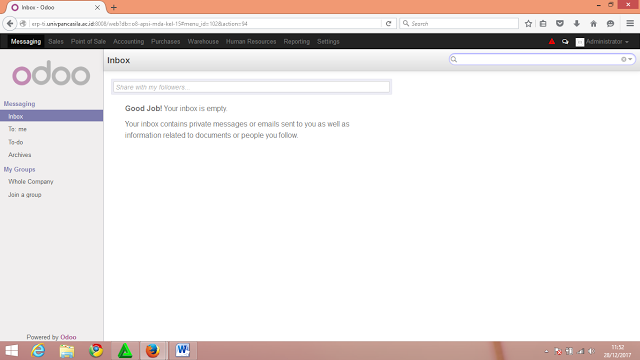Open the green triangle app on taskbar
Image resolution: width=640 pixels, height=360 pixels.
tap(125, 351)
